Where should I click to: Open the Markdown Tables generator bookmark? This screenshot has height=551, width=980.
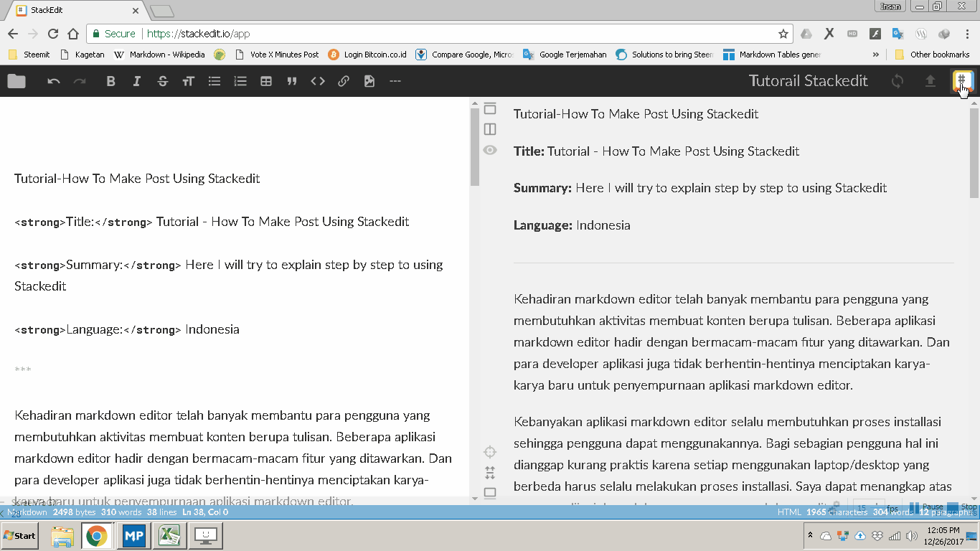pyautogui.click(x=772, y=55)
